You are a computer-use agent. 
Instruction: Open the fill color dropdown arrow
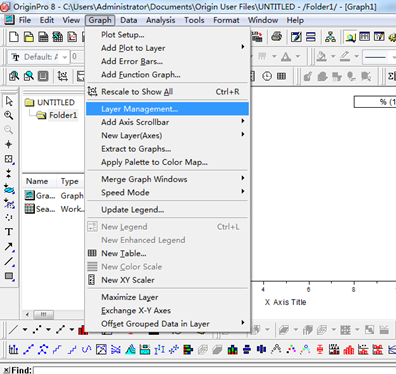(333, 57)
